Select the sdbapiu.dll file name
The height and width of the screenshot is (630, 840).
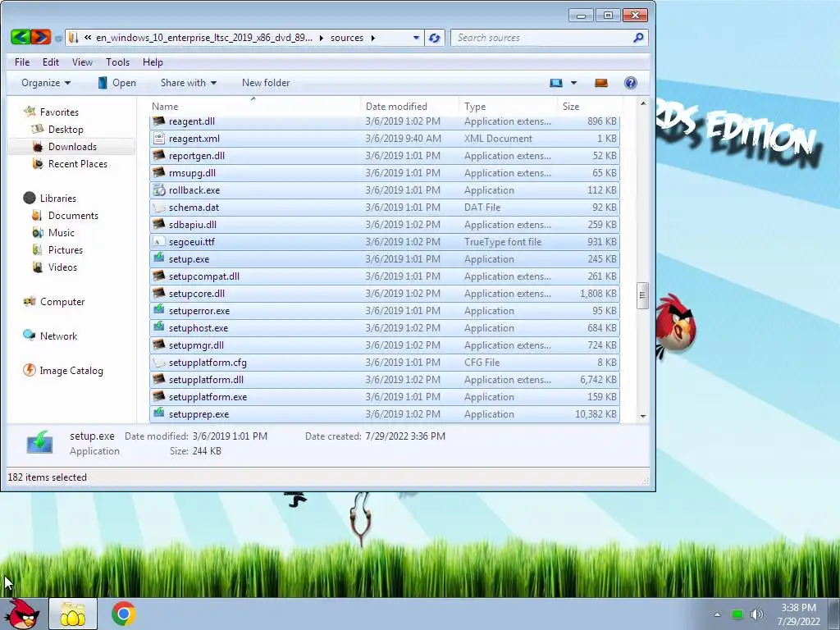click(x=192, y=225)
